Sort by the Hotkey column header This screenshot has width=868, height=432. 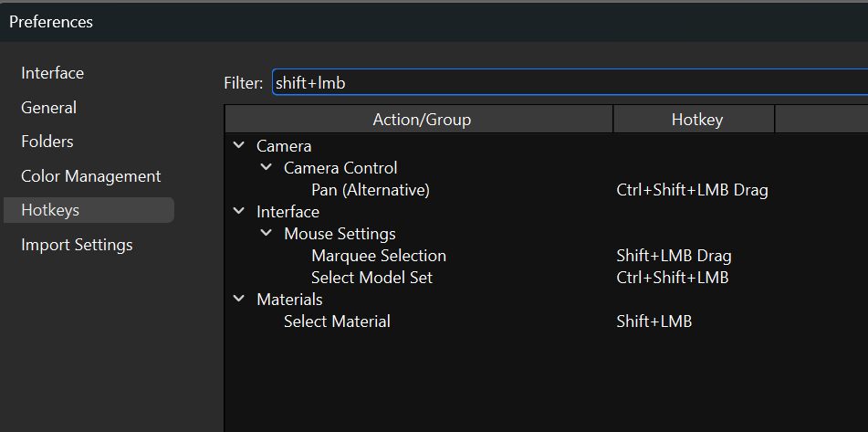696,120
